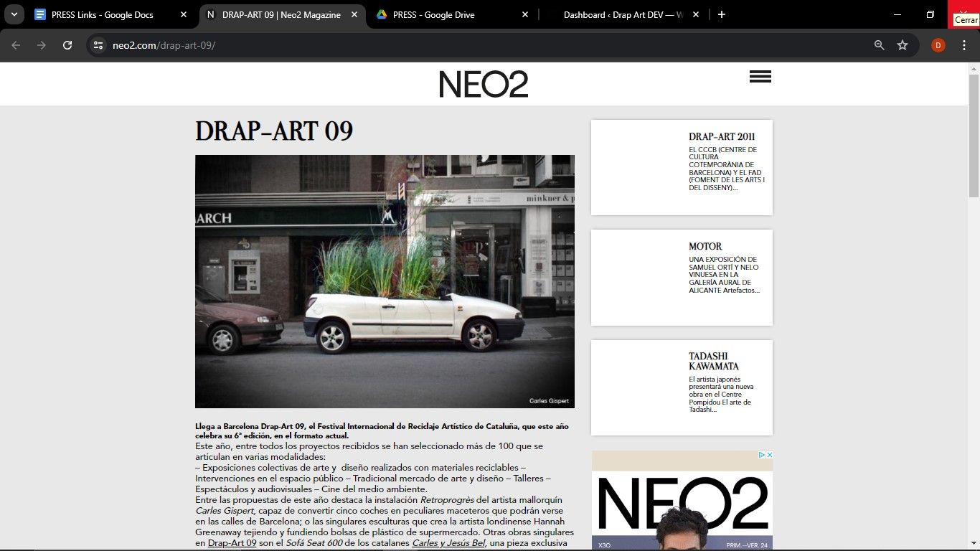Expand the tab search dropdown chevron
Screen dimensions: 980x551
(14, 14)
